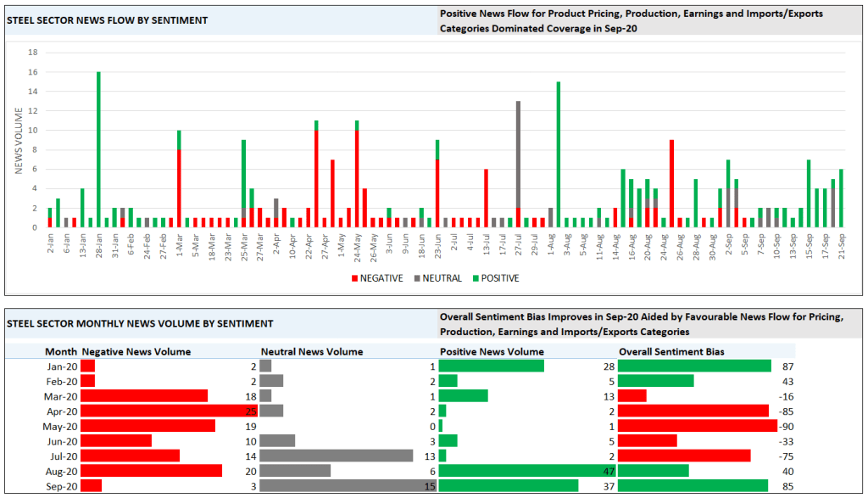
Task: Click the Aug-20 green positive volume bar
Action: [526, 471]
